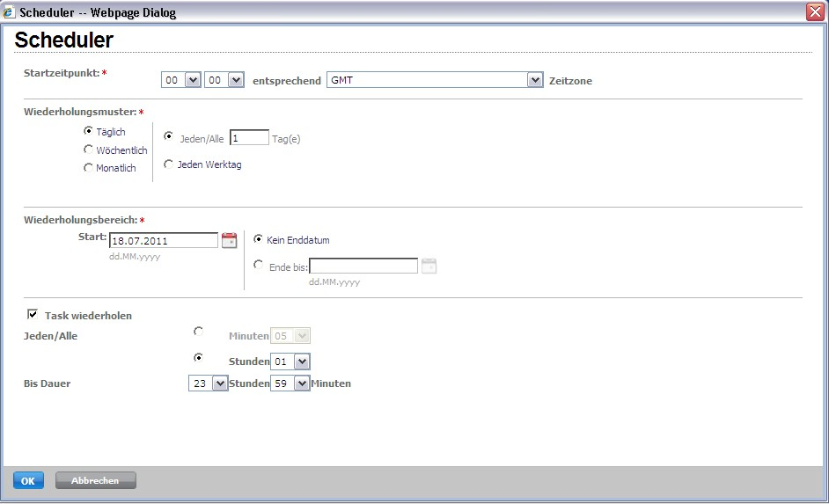
Task: Click the Wiederholungsmuster label
Action: [80, 112]
